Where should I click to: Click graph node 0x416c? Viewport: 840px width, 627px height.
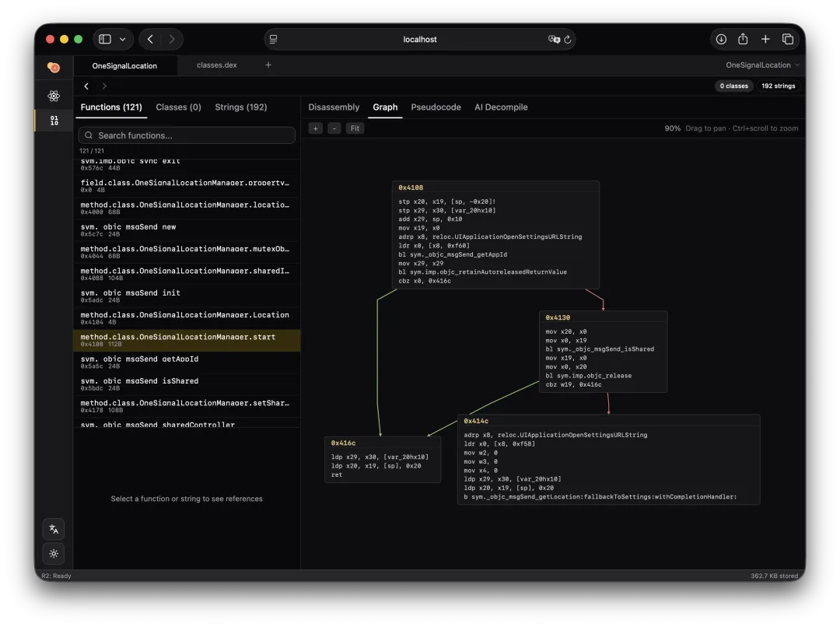click(383, 459)
